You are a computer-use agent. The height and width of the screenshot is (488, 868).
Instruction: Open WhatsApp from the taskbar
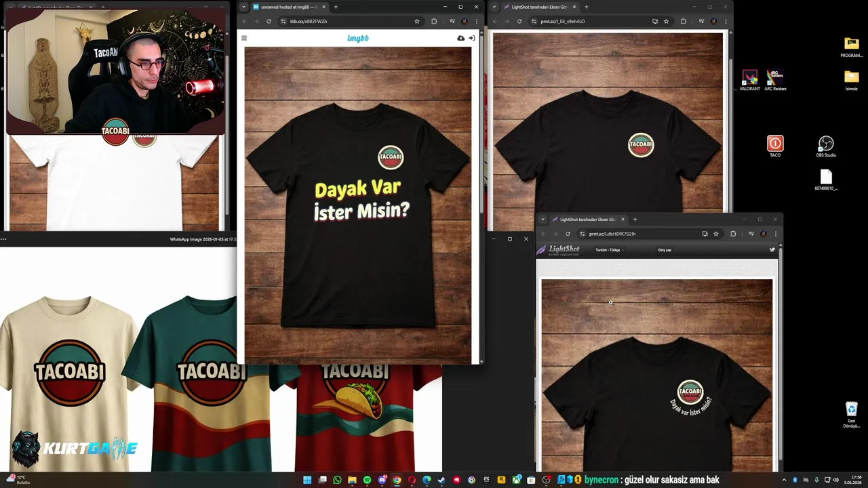coord(337,480)
